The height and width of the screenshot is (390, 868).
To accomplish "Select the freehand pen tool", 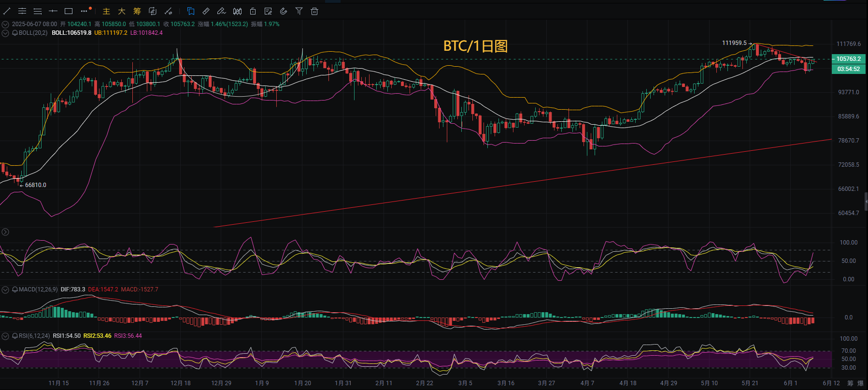I will click(x=221, y=11).
